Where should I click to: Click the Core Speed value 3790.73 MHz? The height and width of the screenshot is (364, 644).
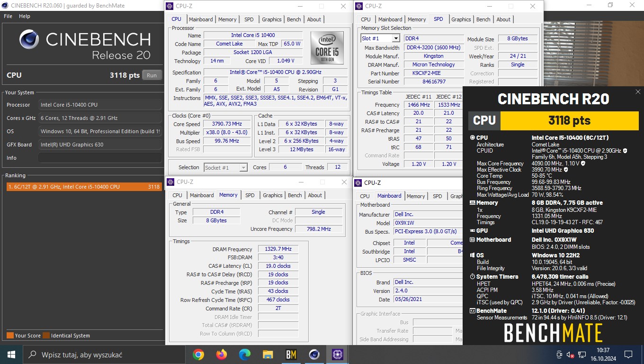coord(227,124)
